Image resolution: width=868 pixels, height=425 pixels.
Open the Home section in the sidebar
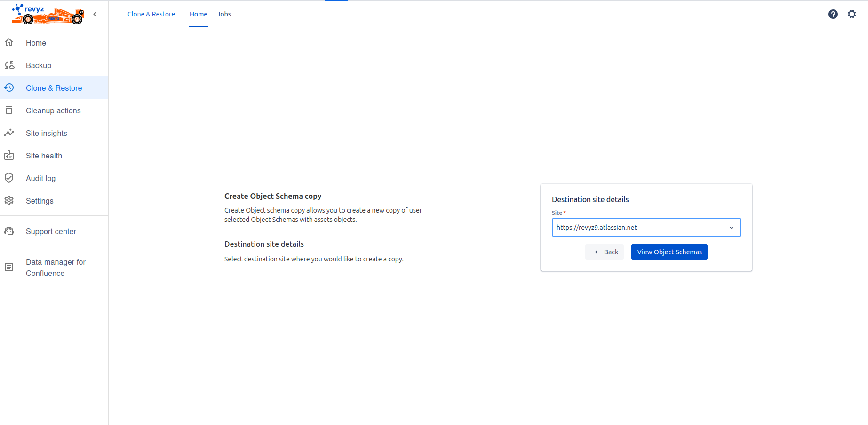pyautogui.click(x=36, y=42)
